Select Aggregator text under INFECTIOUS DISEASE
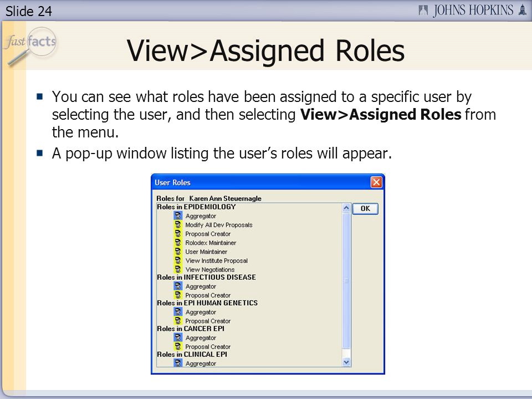Viewport: 532px width, 399px height. click(x=201, y=287)
